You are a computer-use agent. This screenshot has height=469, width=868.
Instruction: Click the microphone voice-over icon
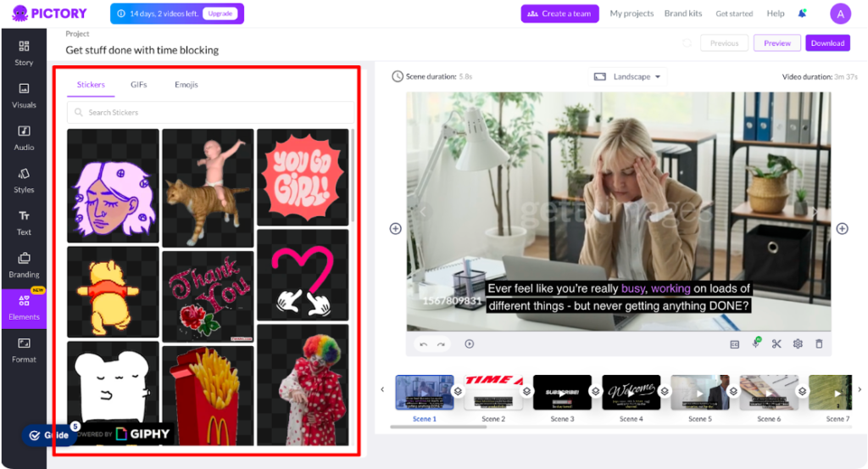pos(755,343)
